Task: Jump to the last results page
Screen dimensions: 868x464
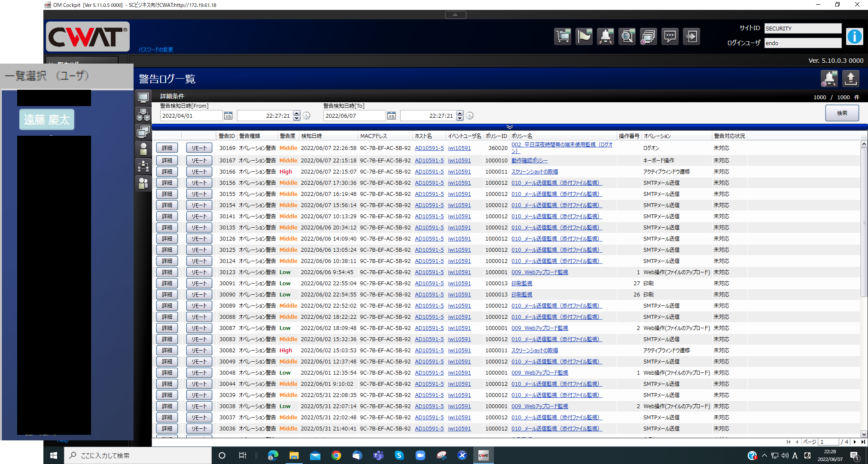Action: coord(863,442)
